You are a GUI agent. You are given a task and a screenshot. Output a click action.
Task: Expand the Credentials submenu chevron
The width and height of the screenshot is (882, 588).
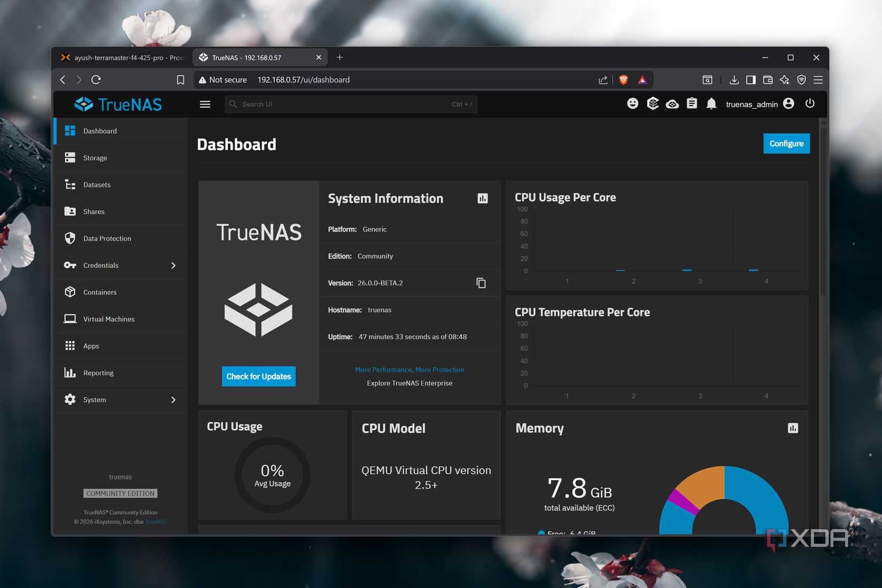pos(173,266)
